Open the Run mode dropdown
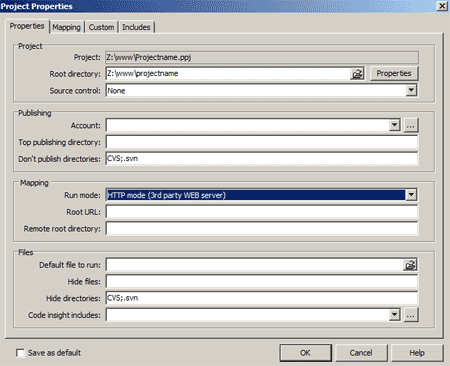Viewport: 450px width, 366px height. click(x=411, y=195)
